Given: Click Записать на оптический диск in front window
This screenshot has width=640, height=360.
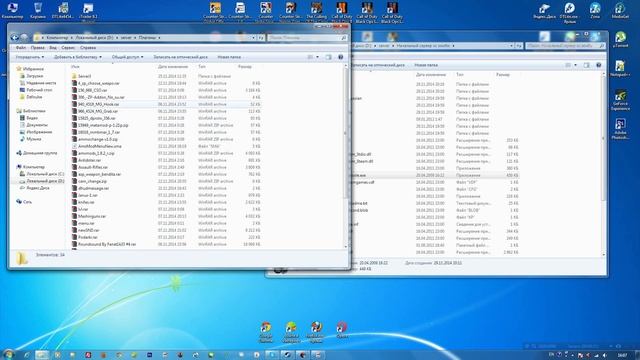Looking at the screenshot, I should [180, 57].
